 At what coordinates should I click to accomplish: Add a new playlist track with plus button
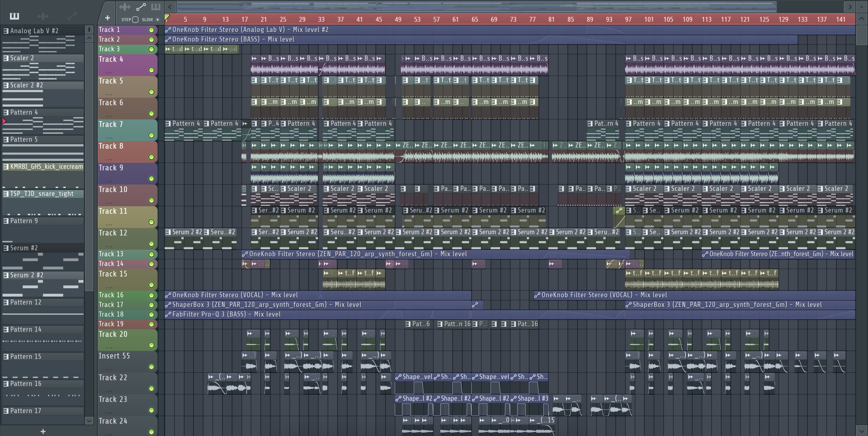pos(108,18)
